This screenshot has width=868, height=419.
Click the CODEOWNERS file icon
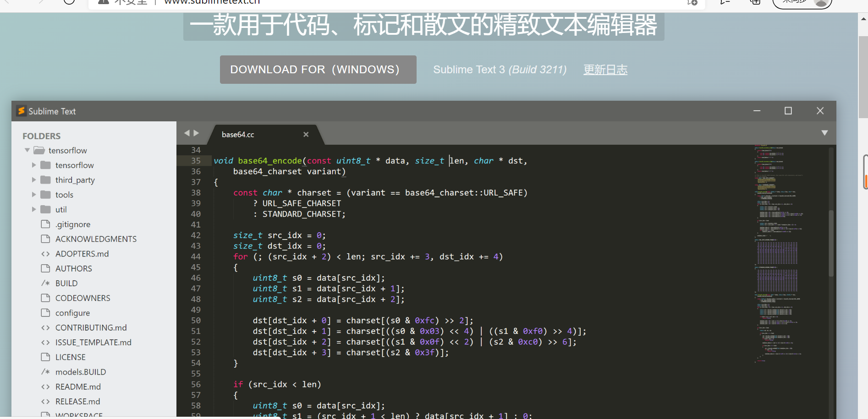coord(45,298)
